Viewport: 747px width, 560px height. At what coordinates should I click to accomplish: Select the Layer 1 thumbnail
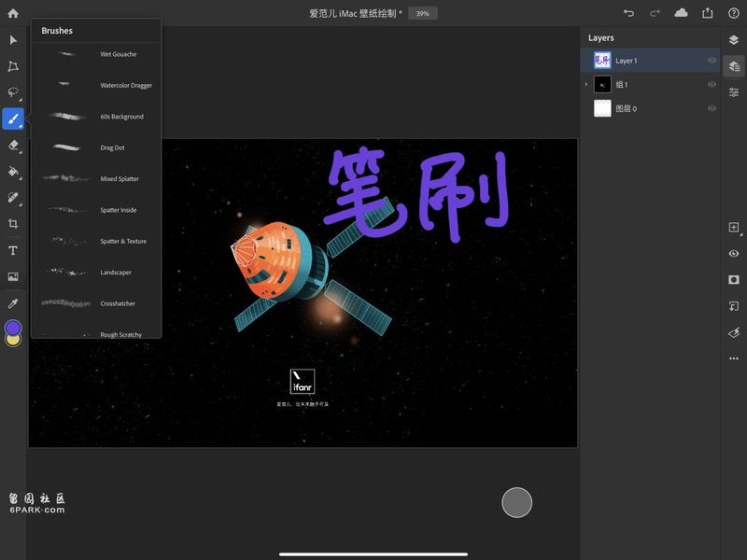602,61
